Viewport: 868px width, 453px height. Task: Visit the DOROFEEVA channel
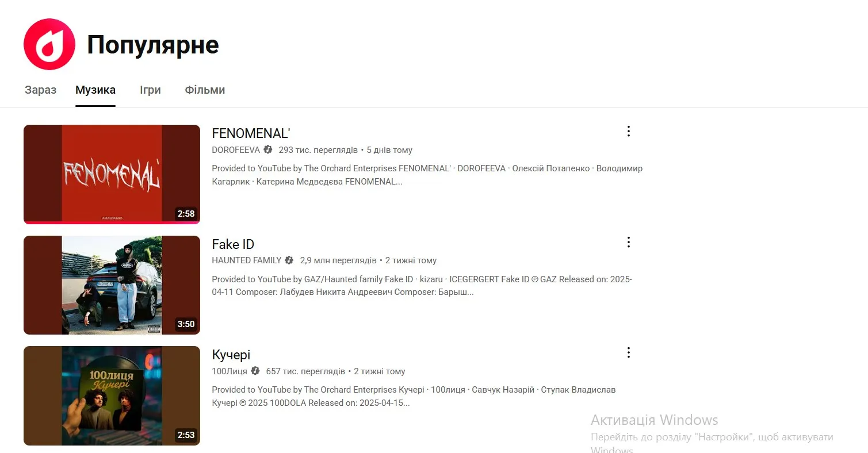click(x=236, y=150)
